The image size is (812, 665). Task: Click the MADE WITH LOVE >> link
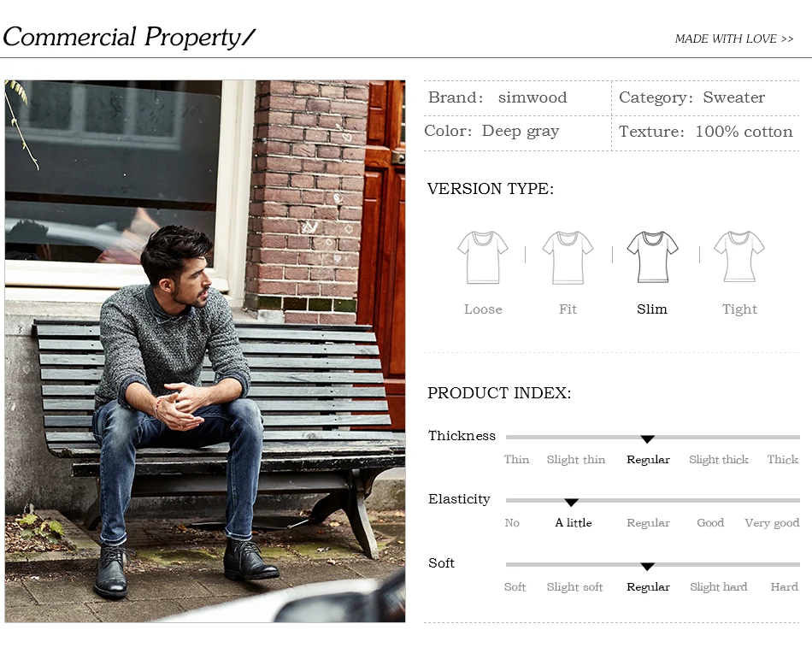(x=734, y=38)
